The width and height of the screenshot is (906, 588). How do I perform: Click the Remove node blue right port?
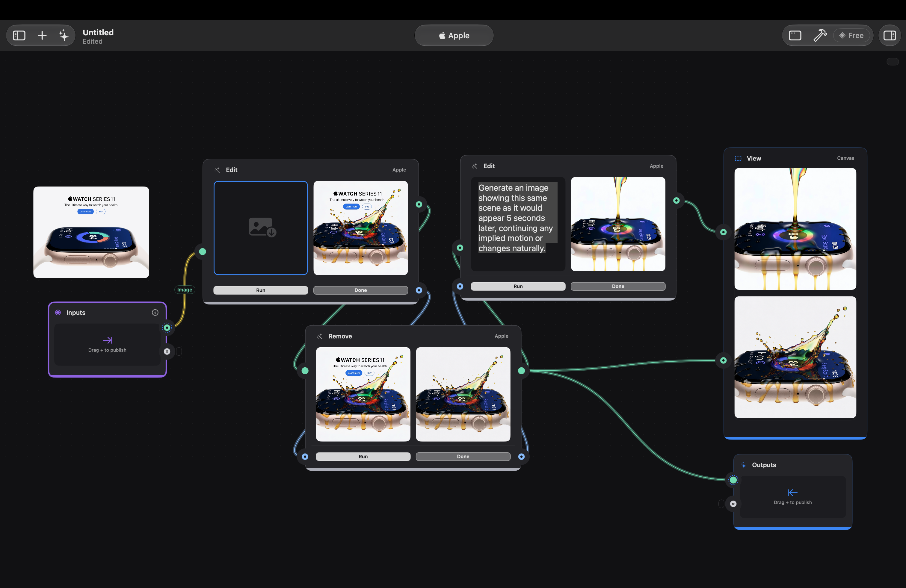click(x=522, y=456)
